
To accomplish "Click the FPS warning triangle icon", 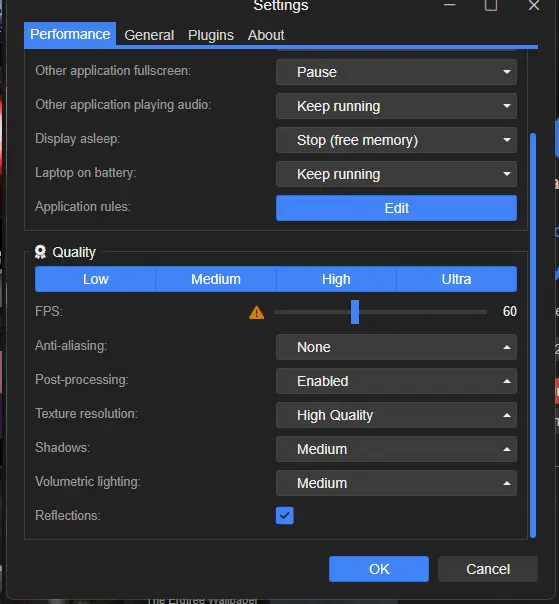I will pos(256,312).
